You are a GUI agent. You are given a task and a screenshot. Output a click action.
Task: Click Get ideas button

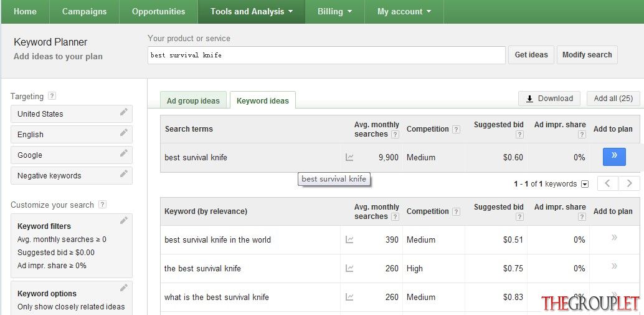tap(531, 55)
